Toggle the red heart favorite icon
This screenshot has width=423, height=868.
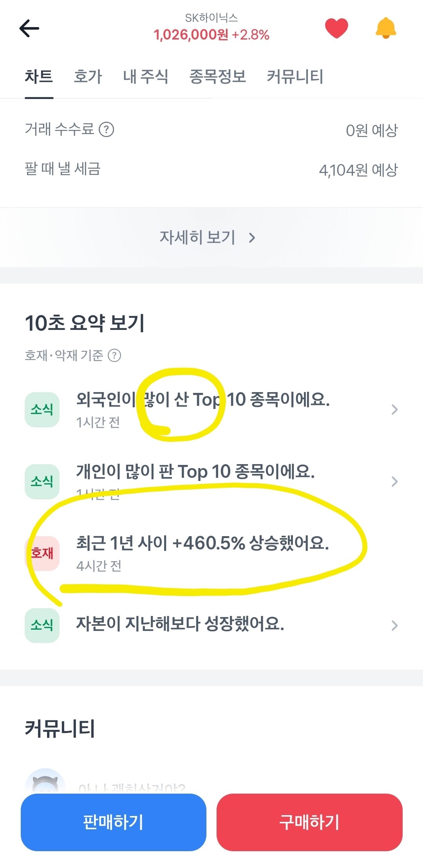coord(336,28)
